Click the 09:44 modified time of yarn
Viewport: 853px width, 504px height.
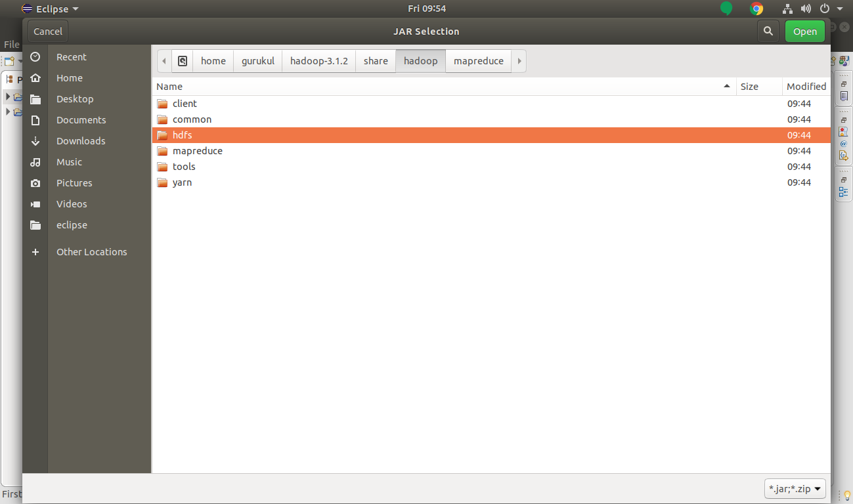799,182
